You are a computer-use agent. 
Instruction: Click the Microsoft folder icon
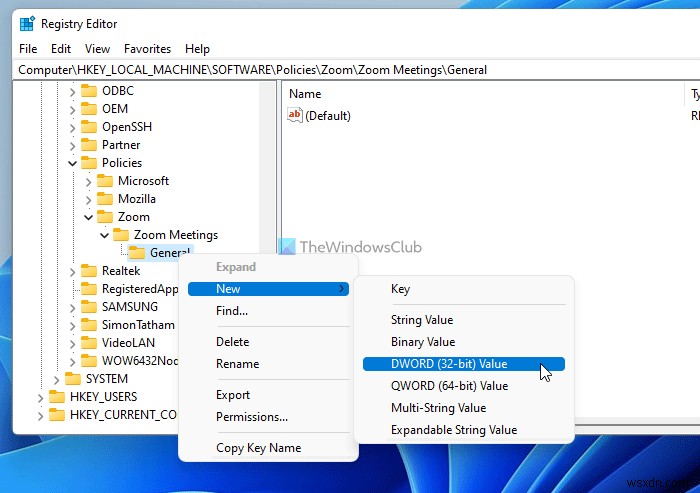coord(105,180)
